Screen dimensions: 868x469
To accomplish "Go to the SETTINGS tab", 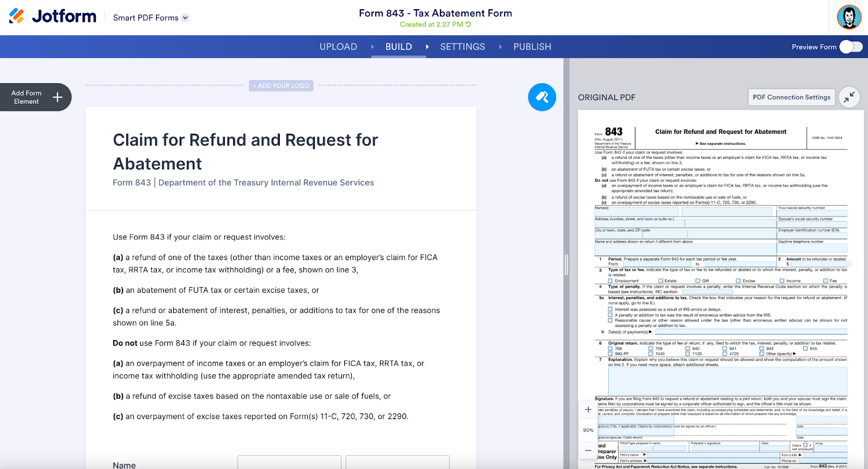I will click(462, 47).
